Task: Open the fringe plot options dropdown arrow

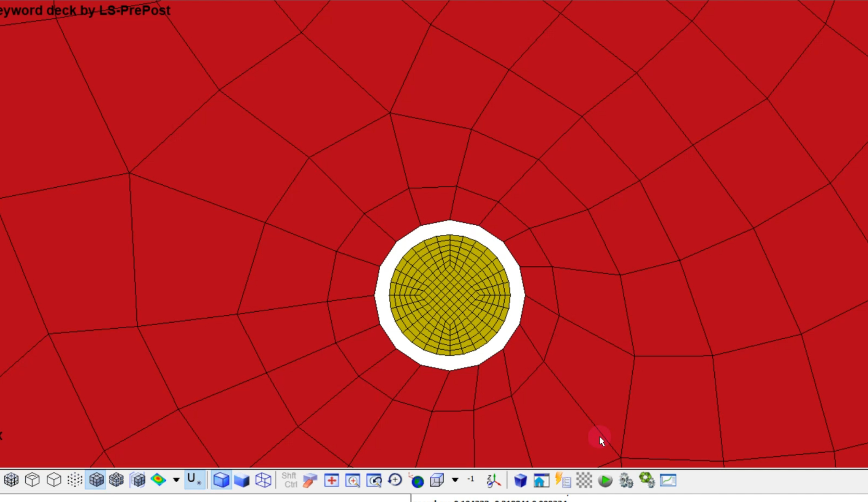Action: [x=176, y=480]
